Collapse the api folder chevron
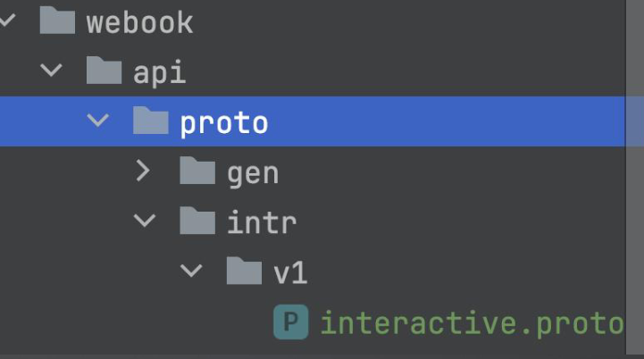The width and height of the screenshot is (644, 359). click(51, 71)
